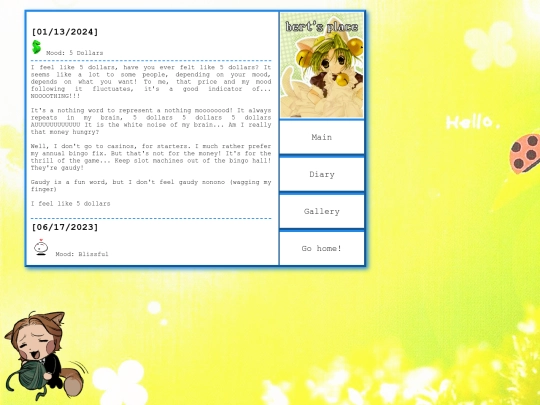Click the [06/17/2023] entry date heading

click(65, 227)
